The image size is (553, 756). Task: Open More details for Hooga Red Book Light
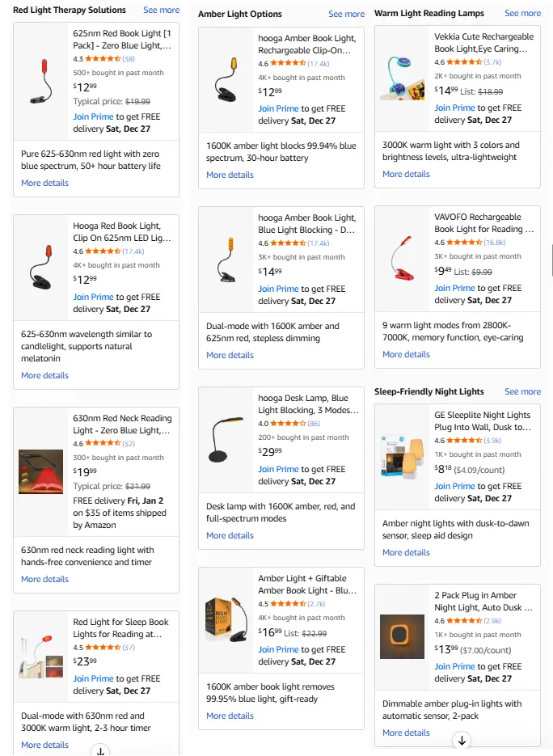tap(44, 375)
